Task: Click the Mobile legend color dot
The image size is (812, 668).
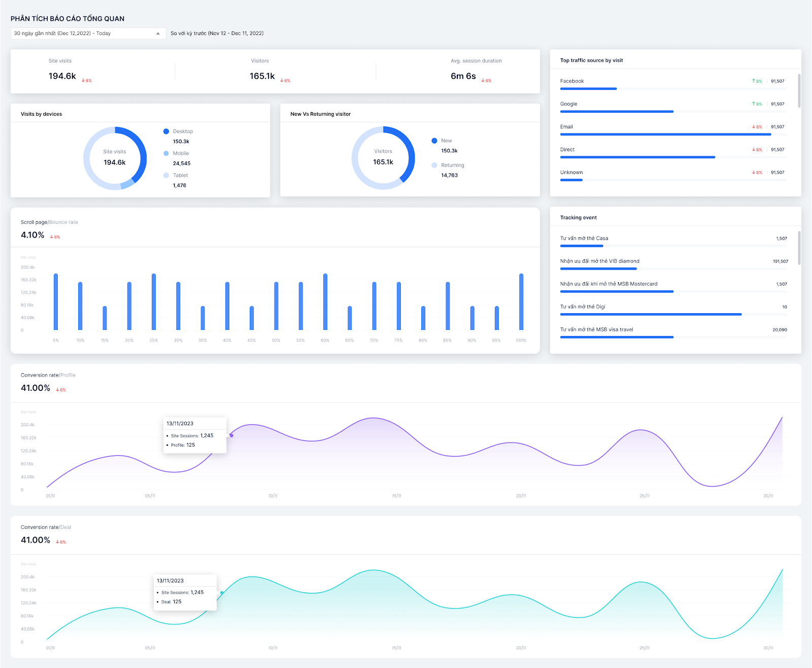Action: pos(166,153)
